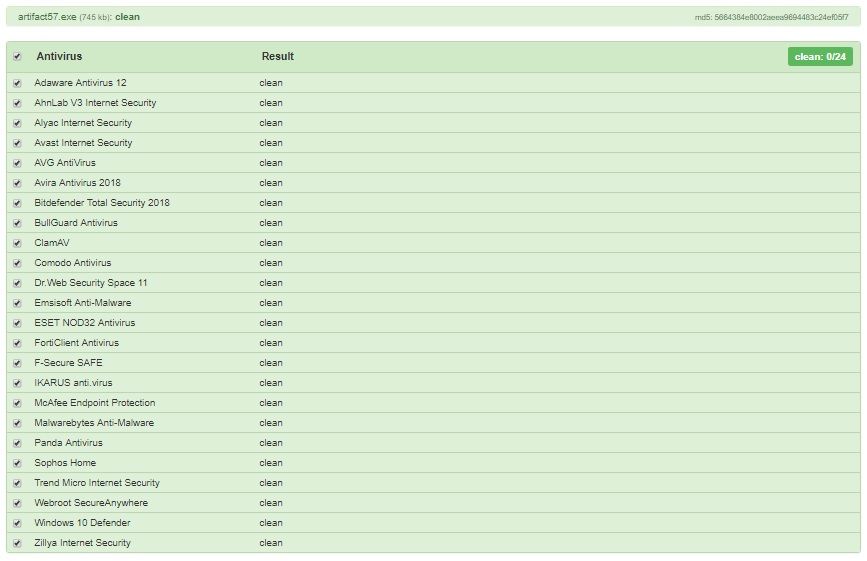Click the Antivirus column header
This screenshot has height=561, width=867.
(59, 56)
